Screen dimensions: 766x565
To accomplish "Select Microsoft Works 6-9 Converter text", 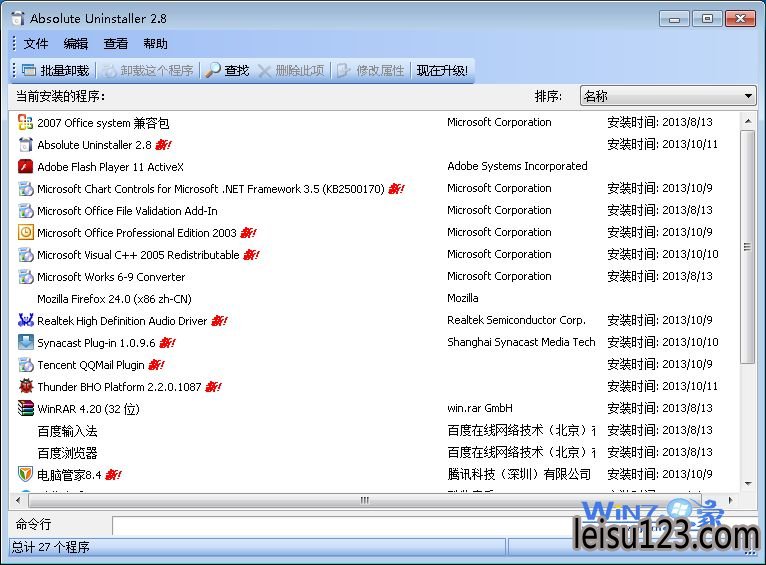I will coord(111,276).
